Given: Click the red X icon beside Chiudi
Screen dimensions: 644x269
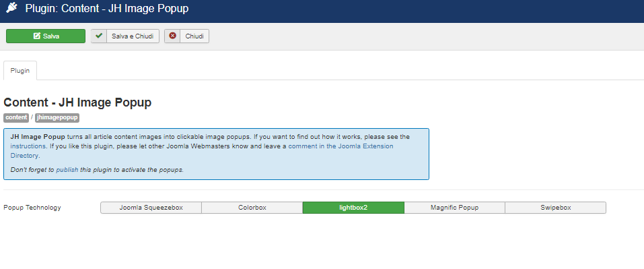Looking at the screenshot, I should (172, 36).
